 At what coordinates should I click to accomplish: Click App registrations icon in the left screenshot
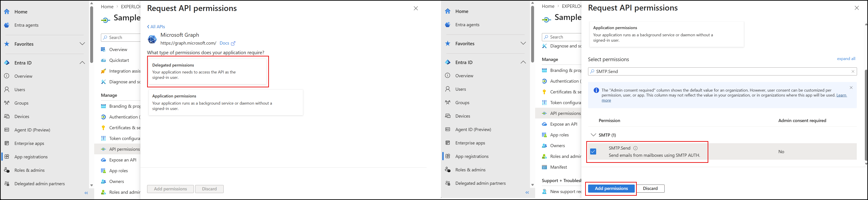(7, 157)
